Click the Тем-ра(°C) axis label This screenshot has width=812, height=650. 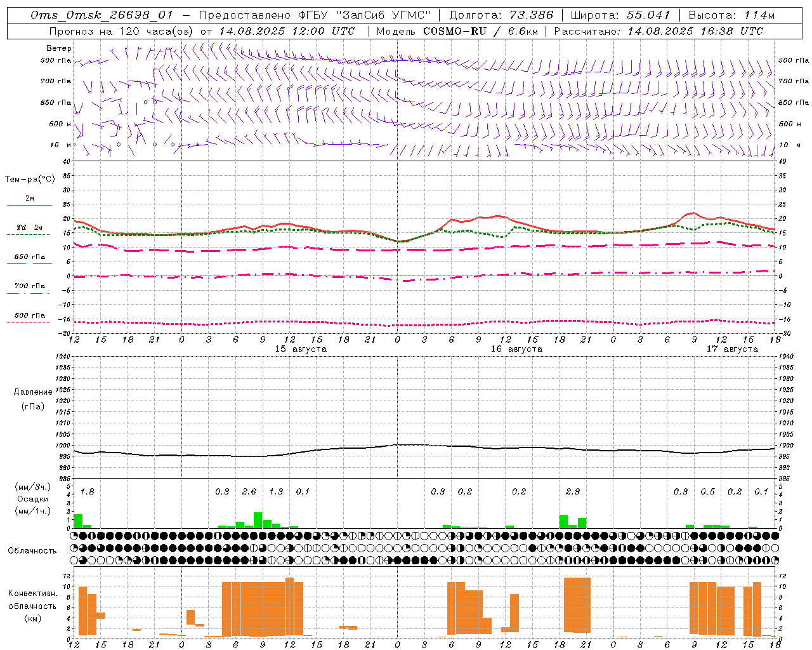[x=30, y=180]
